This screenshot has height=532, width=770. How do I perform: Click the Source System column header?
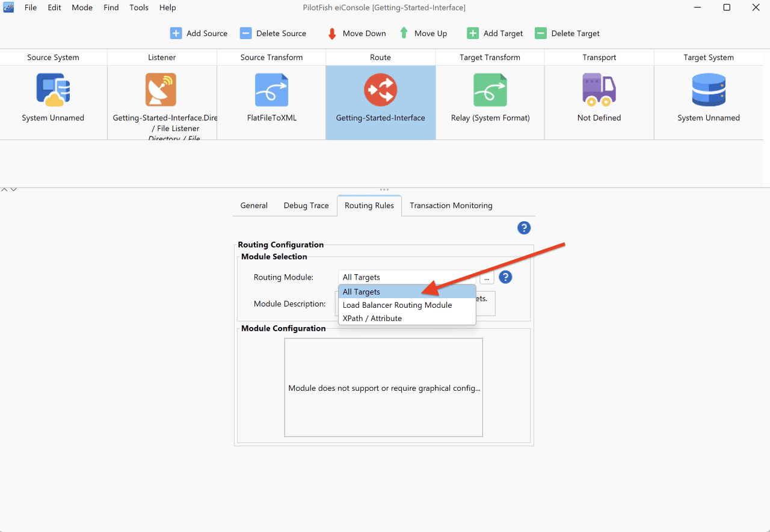(x=54, y=57)
